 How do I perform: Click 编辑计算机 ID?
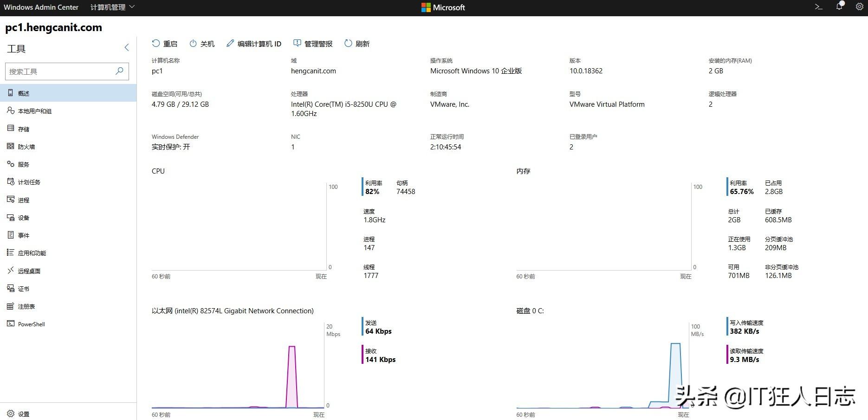(x=254, y=44)
